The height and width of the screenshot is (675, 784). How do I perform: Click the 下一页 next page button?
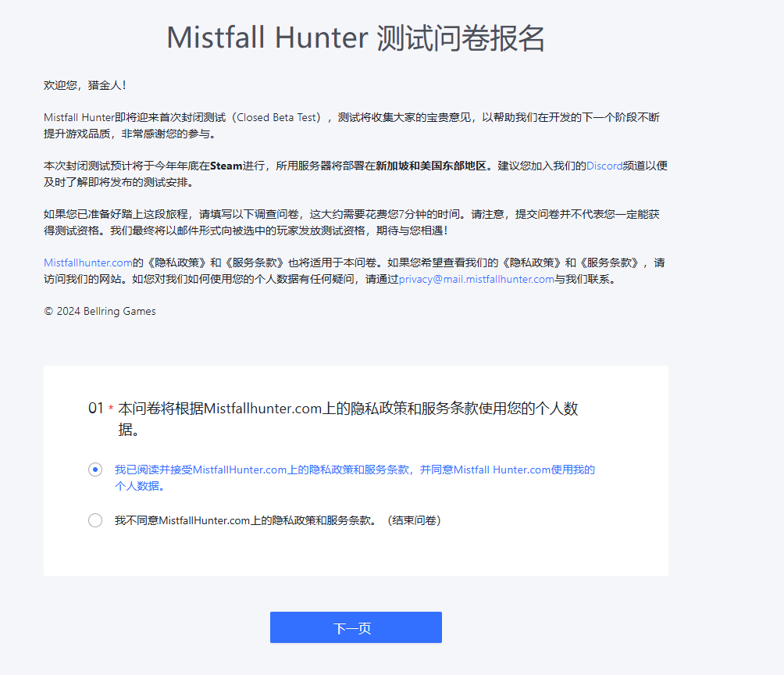click(x=355, y=627)
